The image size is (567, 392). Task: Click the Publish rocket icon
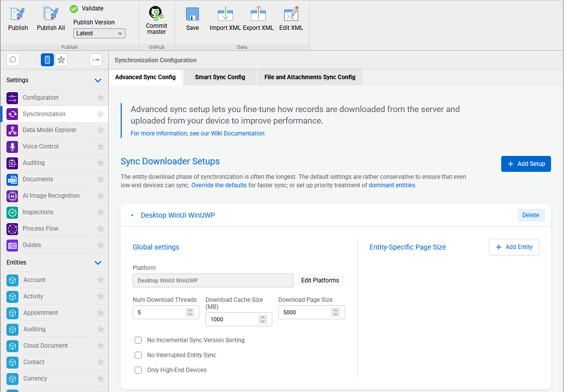[18, 14]
